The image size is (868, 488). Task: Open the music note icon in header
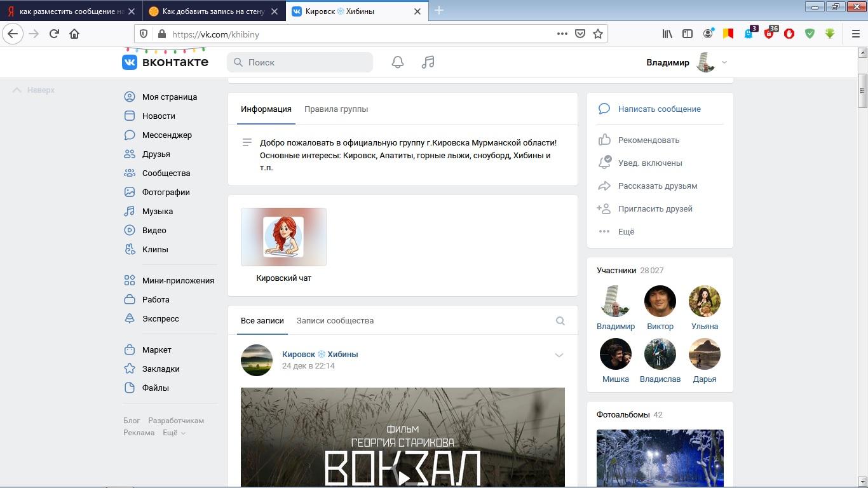point(428,62)
